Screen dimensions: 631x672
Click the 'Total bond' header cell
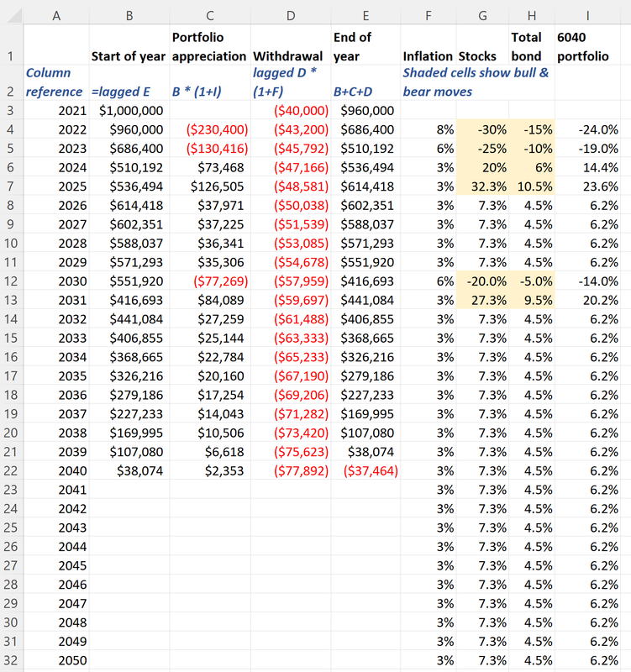[532, 45]
